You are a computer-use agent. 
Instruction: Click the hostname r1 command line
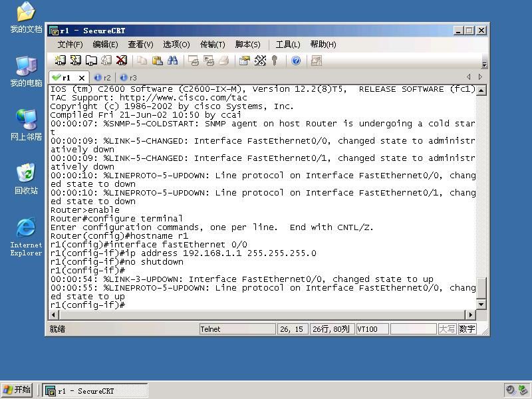119,236
